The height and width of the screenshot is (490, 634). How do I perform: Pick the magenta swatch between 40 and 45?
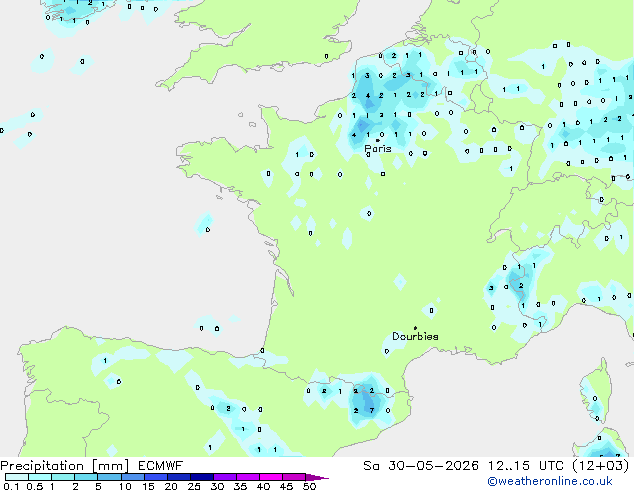pos(271,477)
